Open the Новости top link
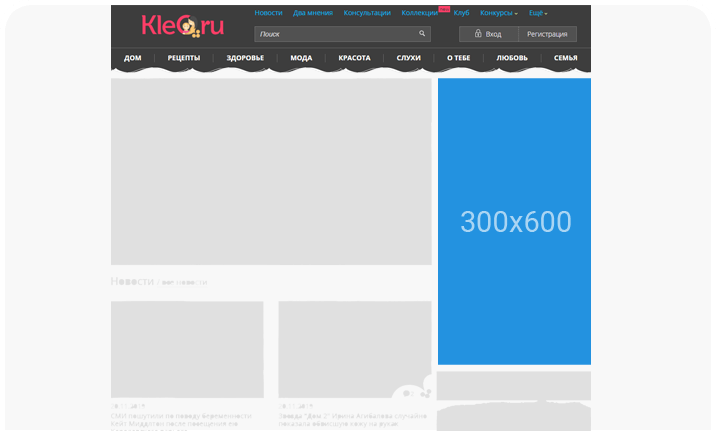716x431 pixels. tap(268, 13)
